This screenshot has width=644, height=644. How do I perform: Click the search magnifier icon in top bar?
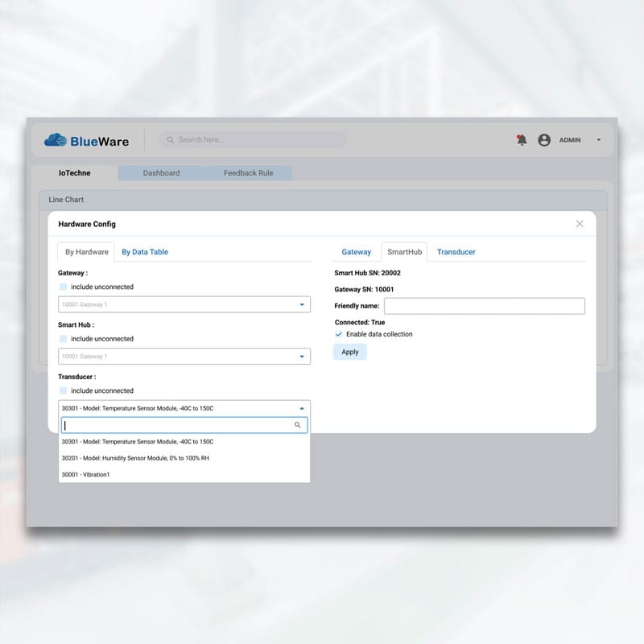[170, 140]
